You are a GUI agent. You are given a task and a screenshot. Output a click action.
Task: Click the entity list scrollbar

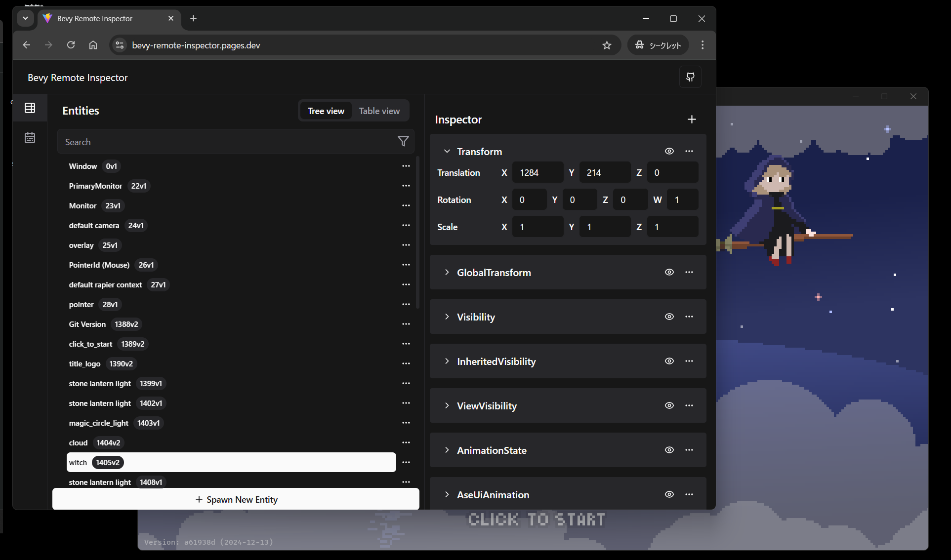(418, 232)
